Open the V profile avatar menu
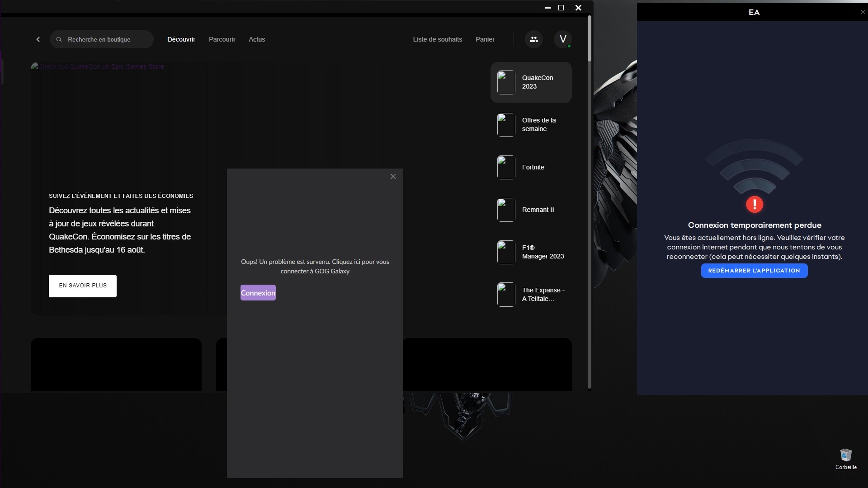868x488 pixels. pyautogui.click(x=563, y=39)
